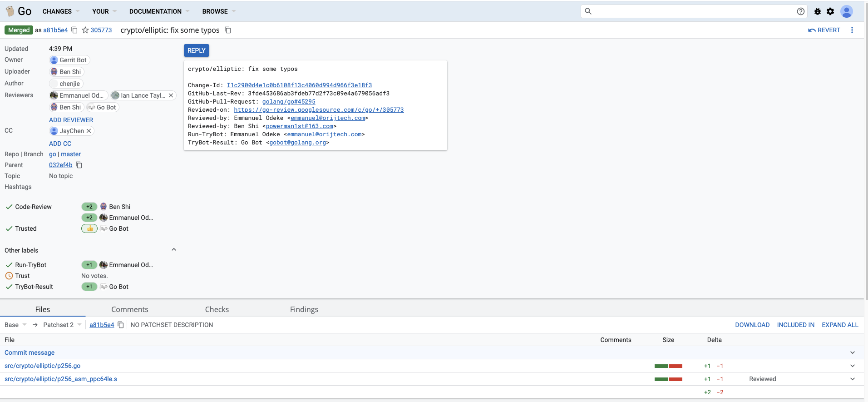Open the CHANGES menu

[61, 11]
